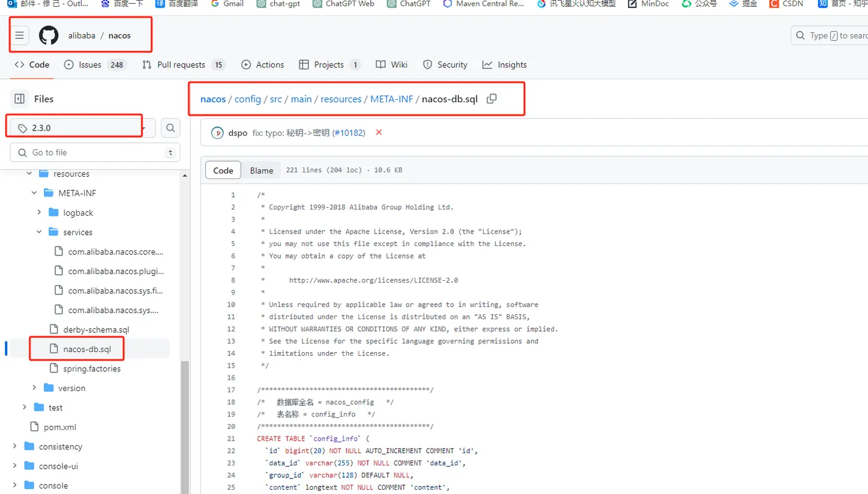Open com.alibaba.nacos.core file entry
Viewport: 868px width, 494px height.
116,252
